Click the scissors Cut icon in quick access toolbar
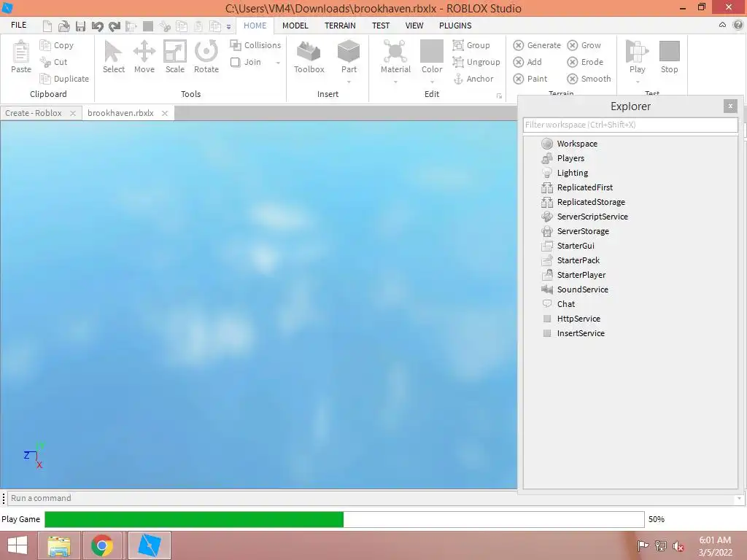 click(x=165, y=26)
